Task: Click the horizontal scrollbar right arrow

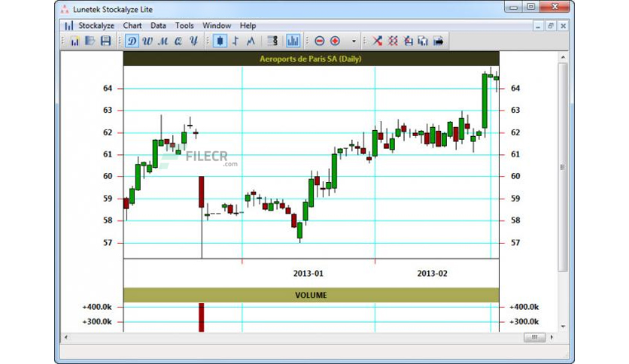Action: pyautogui.click(x=552, y=338)
